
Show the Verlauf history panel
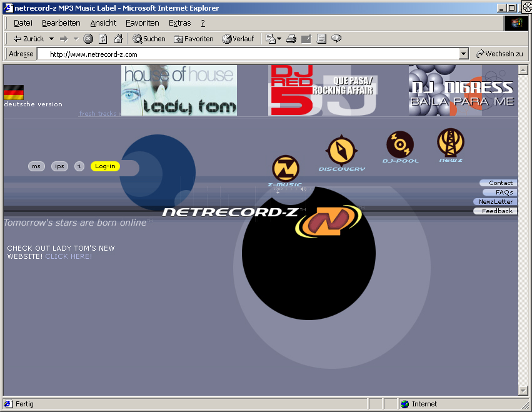point(238,39)
